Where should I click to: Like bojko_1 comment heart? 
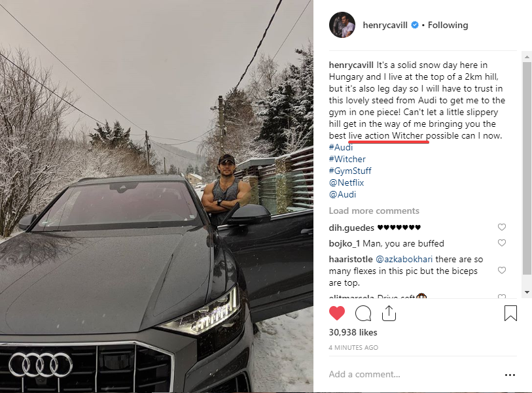click(502, 243)
